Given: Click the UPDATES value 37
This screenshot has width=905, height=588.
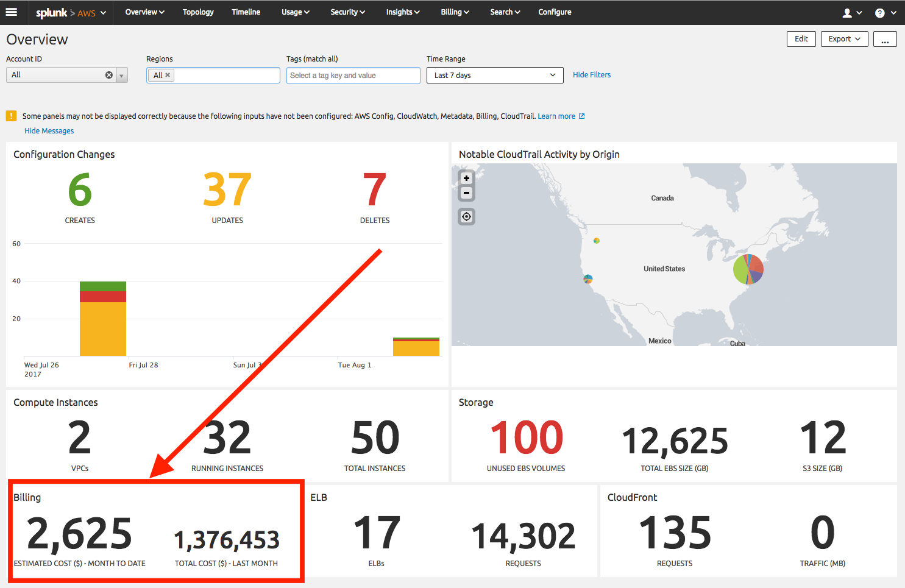Looking at the screenshot, I should click(227, 190).
